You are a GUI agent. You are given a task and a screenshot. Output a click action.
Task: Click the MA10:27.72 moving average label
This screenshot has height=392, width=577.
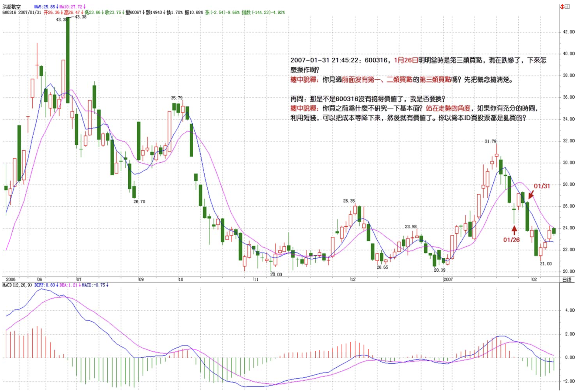pyautogui.click(x=71, y=6)
